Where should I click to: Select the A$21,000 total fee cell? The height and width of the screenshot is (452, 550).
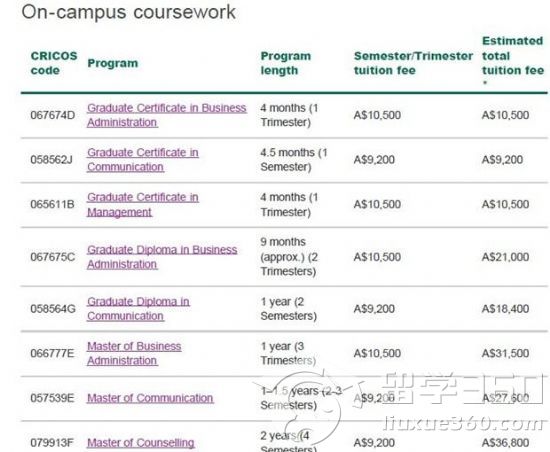click(x=505, y=257)
